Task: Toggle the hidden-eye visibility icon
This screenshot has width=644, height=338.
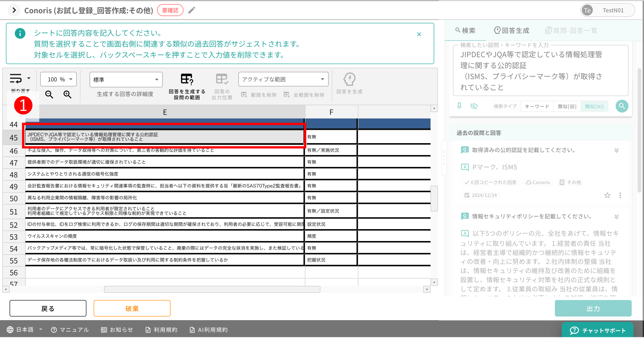Action: tap(474, 106)
